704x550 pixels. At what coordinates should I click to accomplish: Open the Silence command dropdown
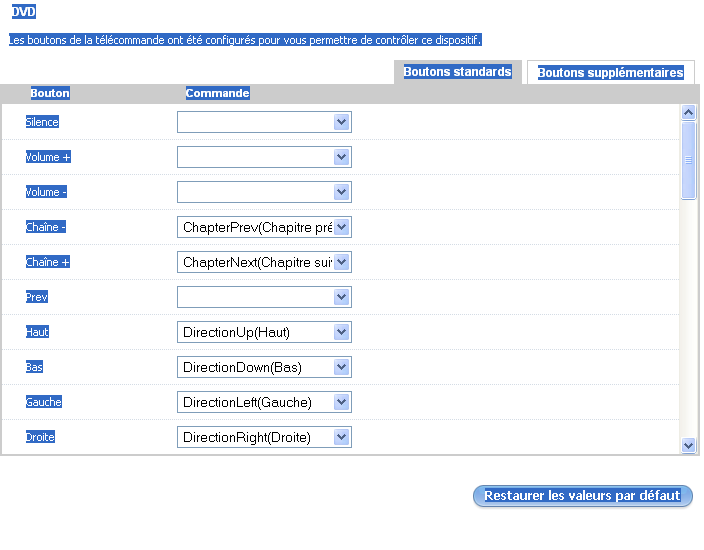point(264,122)
